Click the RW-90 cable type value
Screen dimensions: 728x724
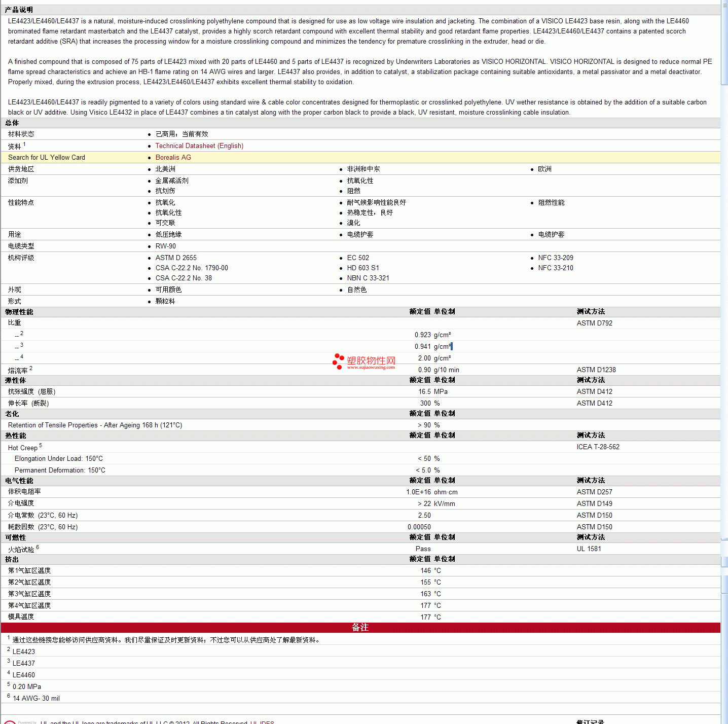[x=166, y=246]
